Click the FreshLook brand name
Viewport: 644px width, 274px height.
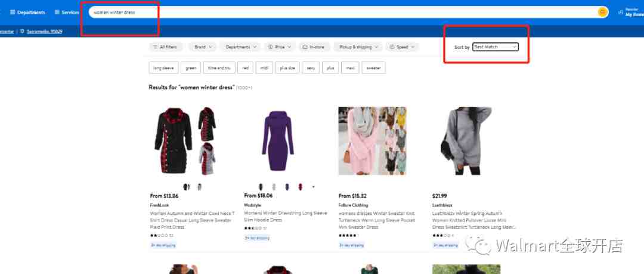pos(159,205)
